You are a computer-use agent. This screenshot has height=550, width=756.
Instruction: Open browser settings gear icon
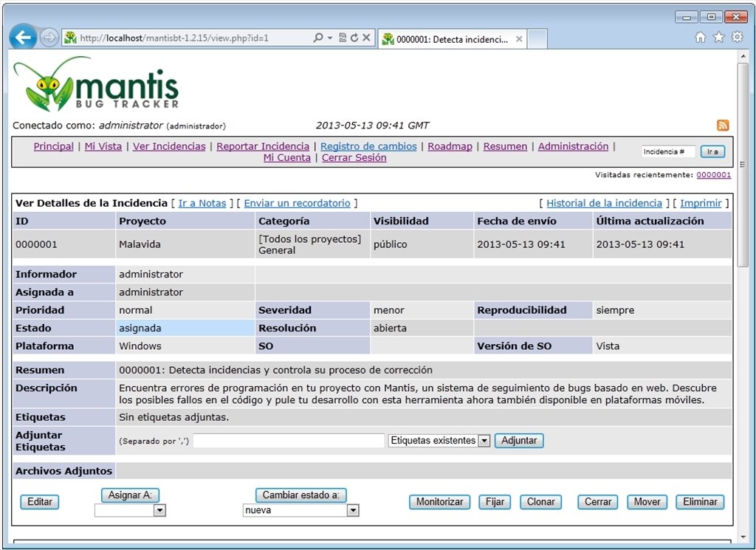[738, 37]
